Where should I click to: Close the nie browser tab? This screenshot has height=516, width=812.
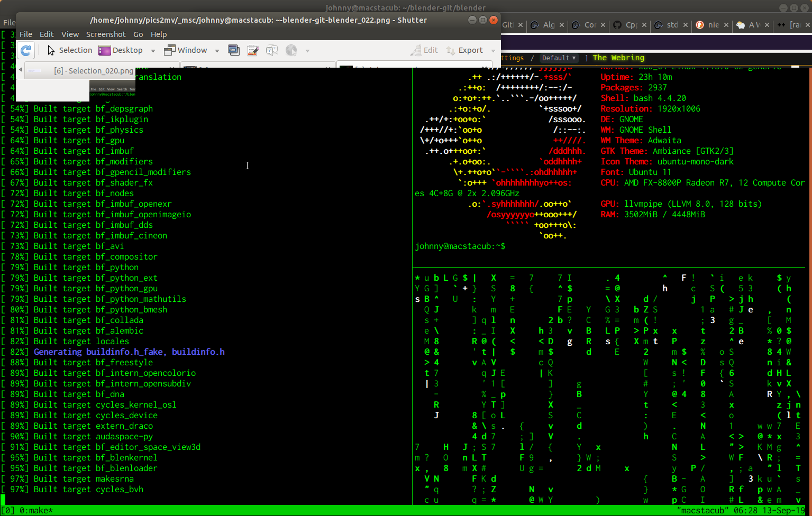click(726, 25)
